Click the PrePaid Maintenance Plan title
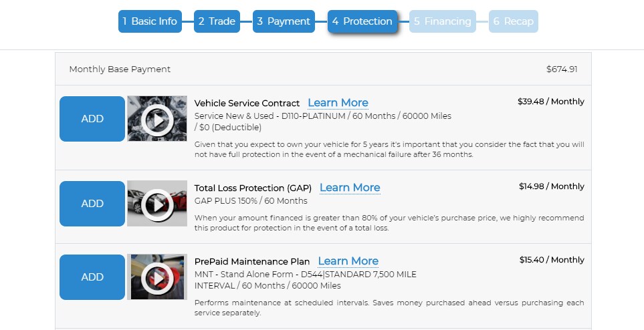This screenshot has height=330, width=644. point(251,261)
